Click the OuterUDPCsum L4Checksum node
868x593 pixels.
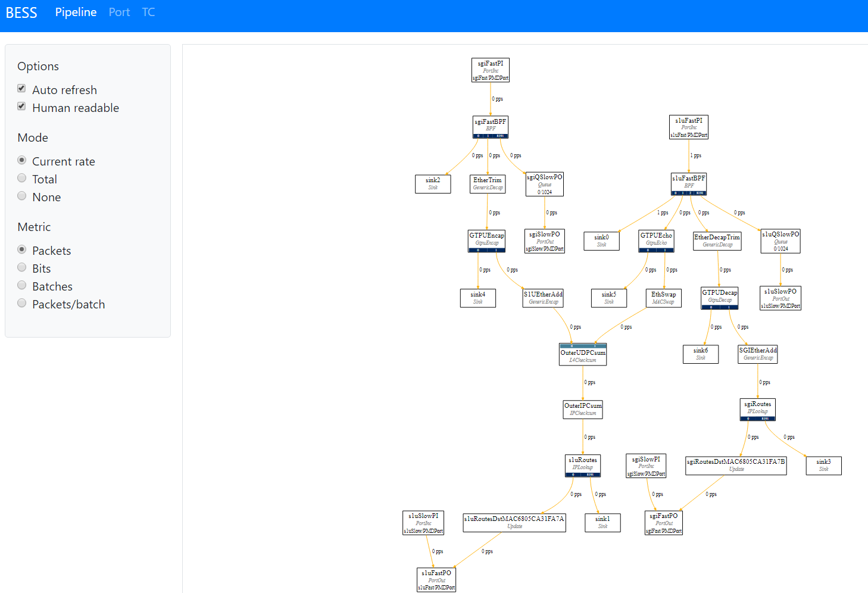583,354
